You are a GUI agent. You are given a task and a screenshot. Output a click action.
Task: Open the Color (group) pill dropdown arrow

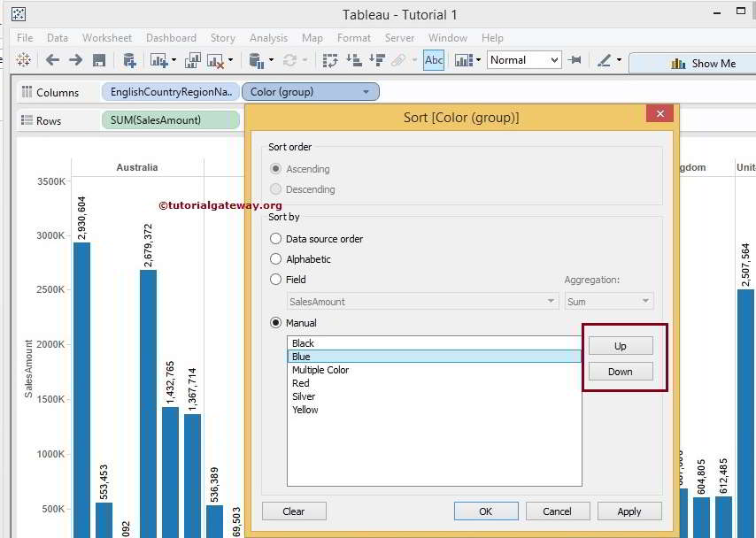(x=366, y=92)
